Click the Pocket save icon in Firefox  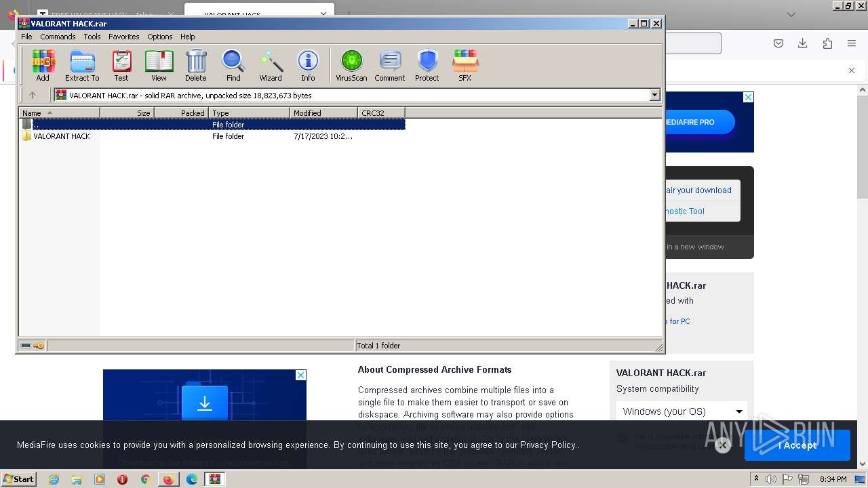click(778, 43)
